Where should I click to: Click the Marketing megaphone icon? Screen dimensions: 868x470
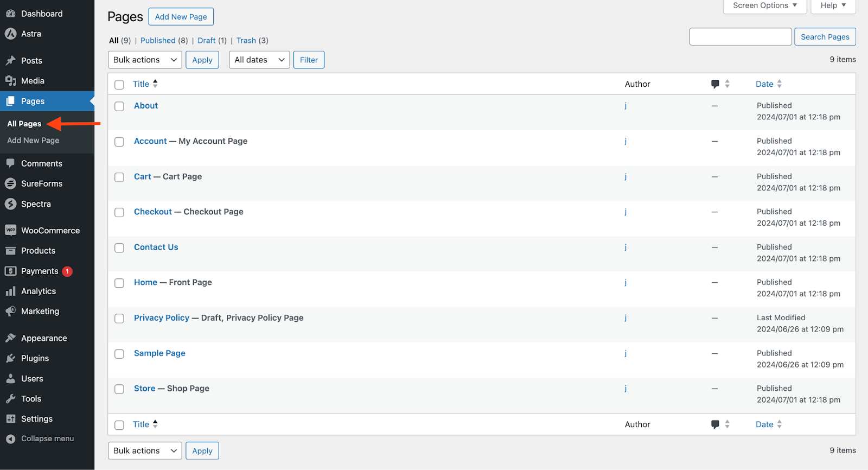click(10, 312)
